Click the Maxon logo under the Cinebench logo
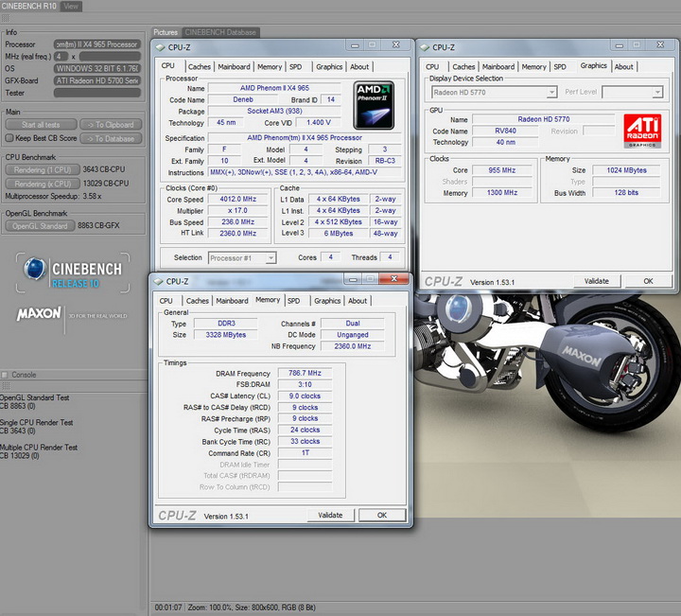 (39, 314)
